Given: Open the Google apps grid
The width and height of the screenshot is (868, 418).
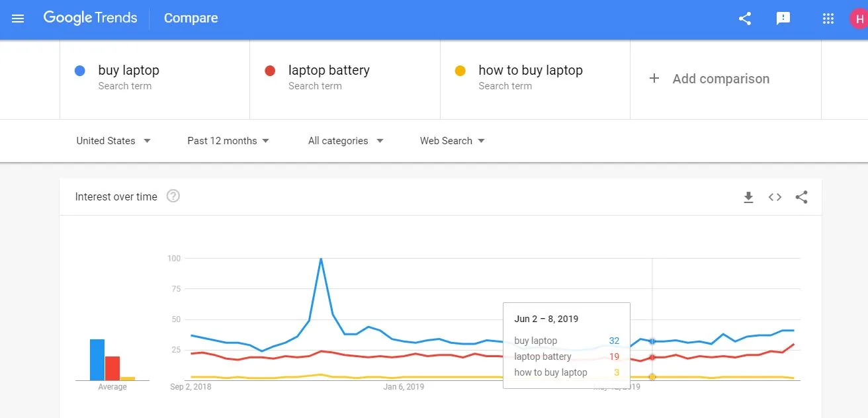Looking at the screenshot, I should click(827, 19).
